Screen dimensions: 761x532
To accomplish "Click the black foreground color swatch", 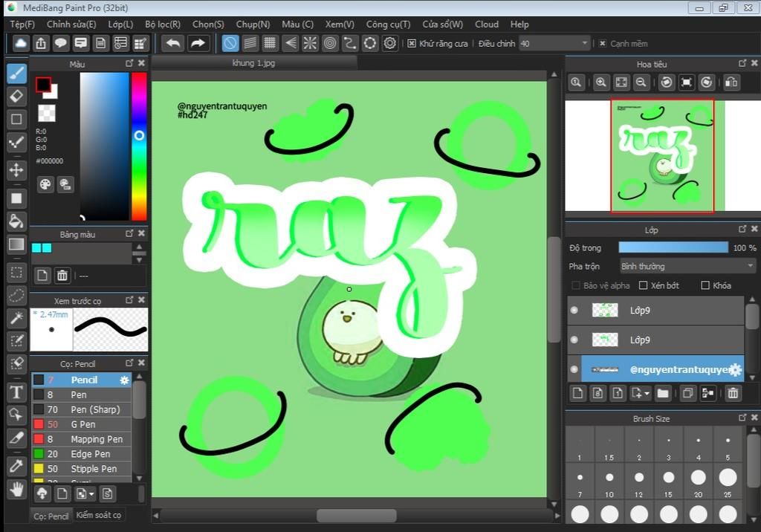I will pos(43,85).
